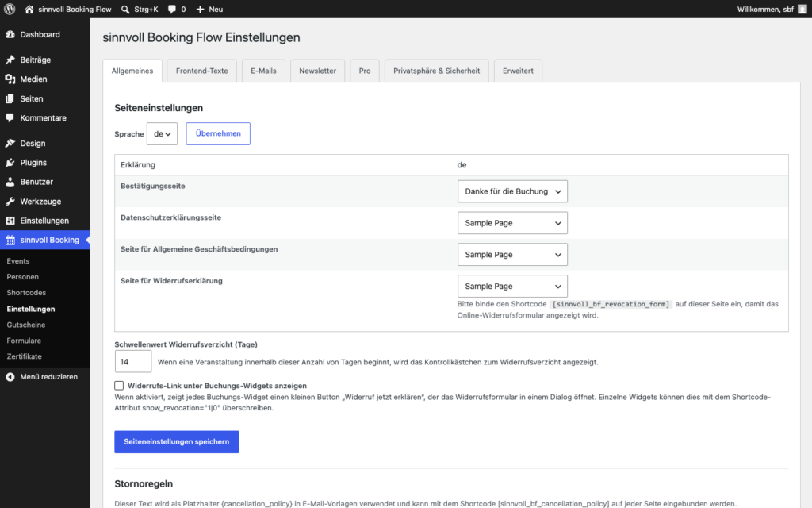Click the Einstellungen sliders icon in main menu
Viewport: 812px width, 508px height.
(x=10, y=221)
